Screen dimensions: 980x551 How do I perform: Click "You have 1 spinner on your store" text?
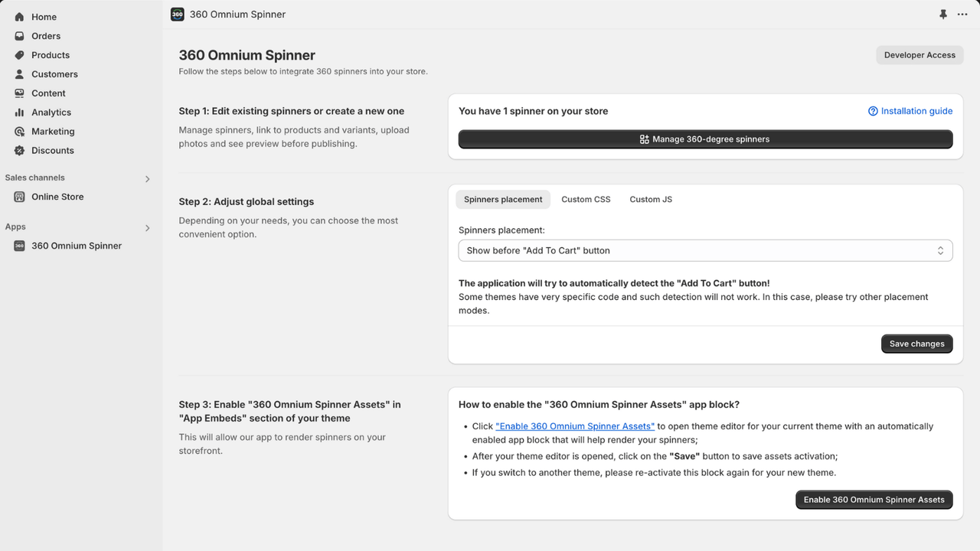point(533,111)
